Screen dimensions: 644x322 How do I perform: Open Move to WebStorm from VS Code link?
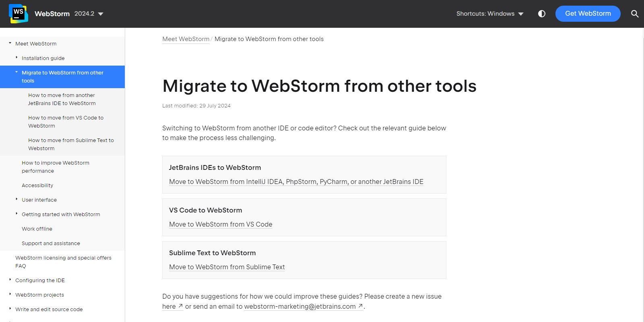(221, 225)
